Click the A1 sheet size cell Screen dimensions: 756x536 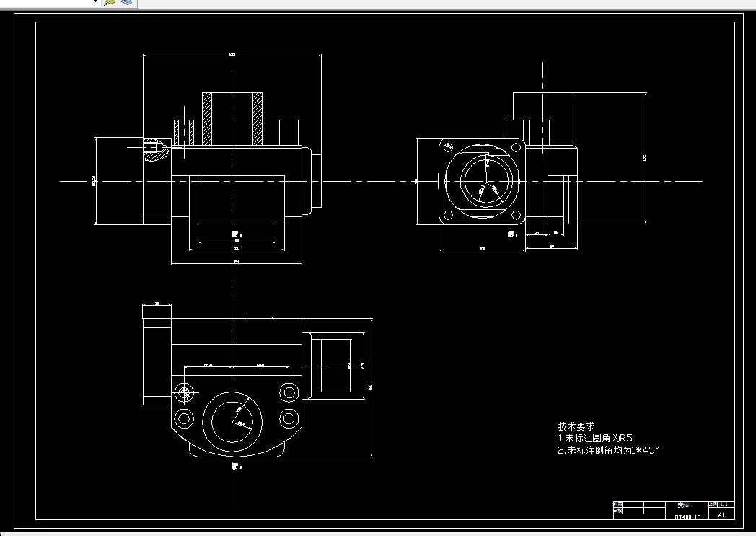click(721, 515)
